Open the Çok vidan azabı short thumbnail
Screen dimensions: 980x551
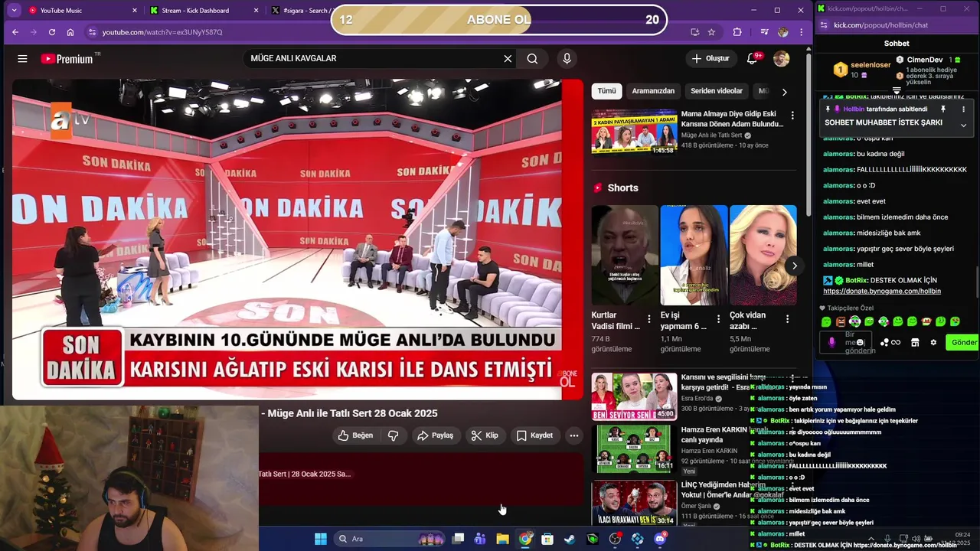(763, 256)
